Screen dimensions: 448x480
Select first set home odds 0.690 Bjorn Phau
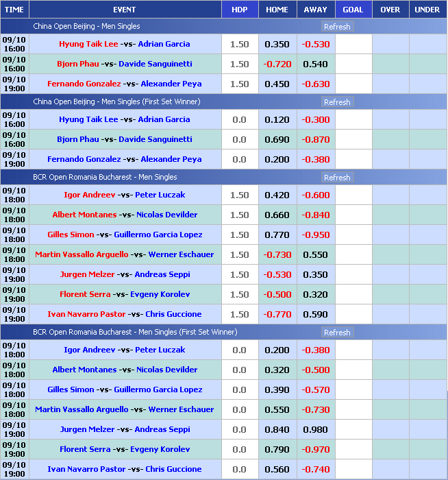tap(277, 139)
